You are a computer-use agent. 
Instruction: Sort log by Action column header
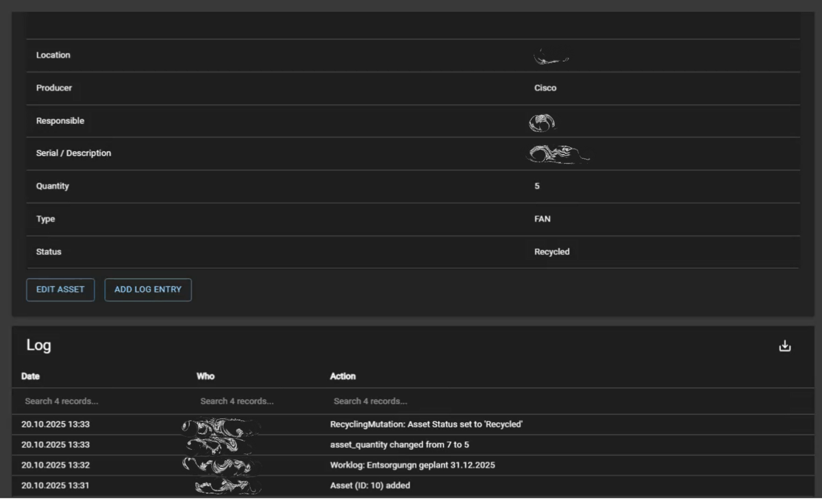coord(342,376)
